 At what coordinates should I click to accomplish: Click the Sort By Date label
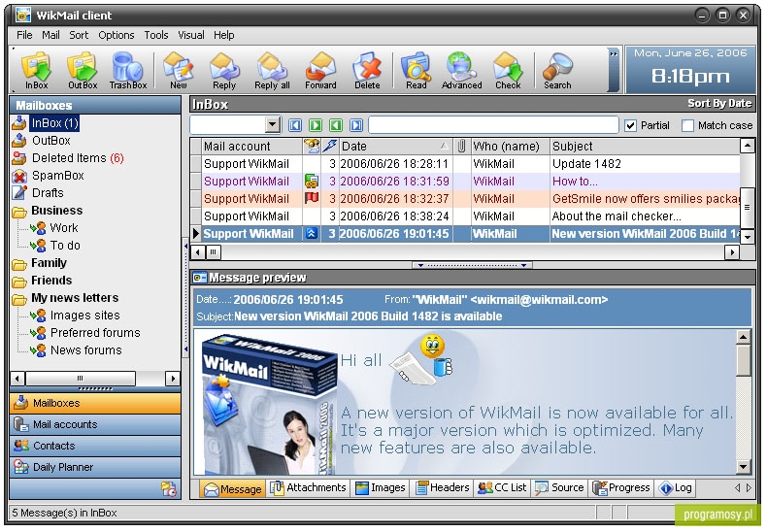(719, 103)
